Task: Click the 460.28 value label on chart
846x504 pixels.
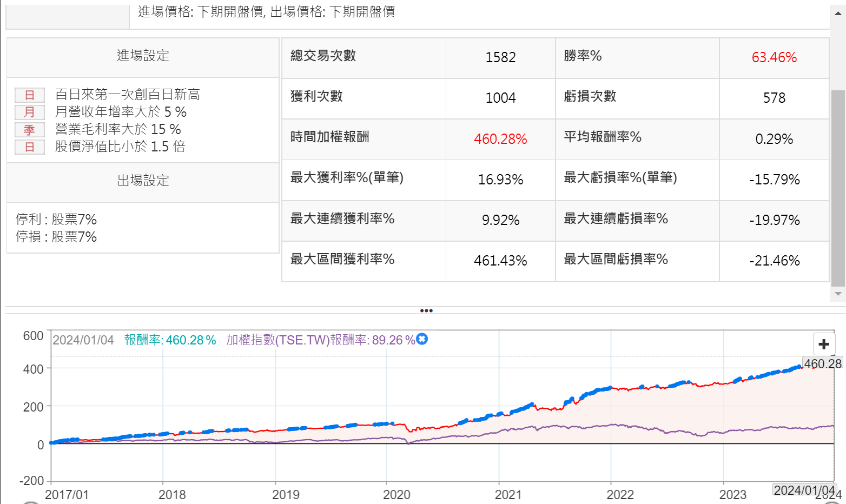Action: click(x=822, y=364)
